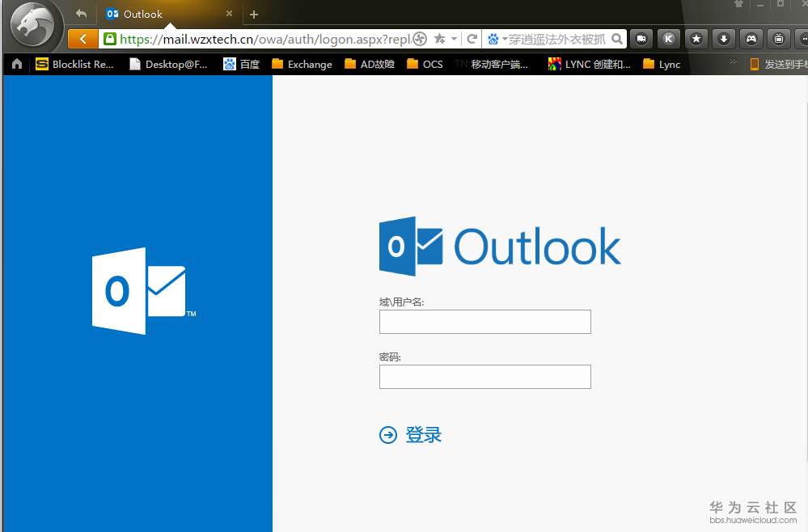808x532 pixels.
Task: Click the first speech-bubble toolbar icon
Action: coord(641,39)
